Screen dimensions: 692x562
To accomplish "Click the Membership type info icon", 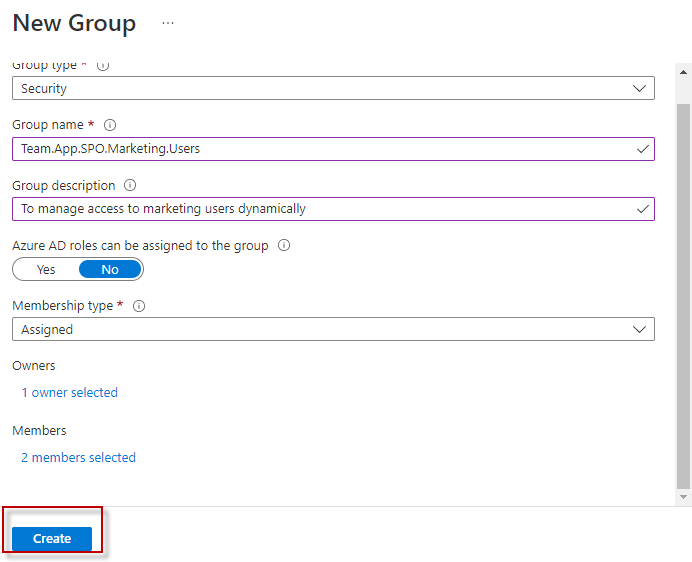I will [x=139, y=306].
